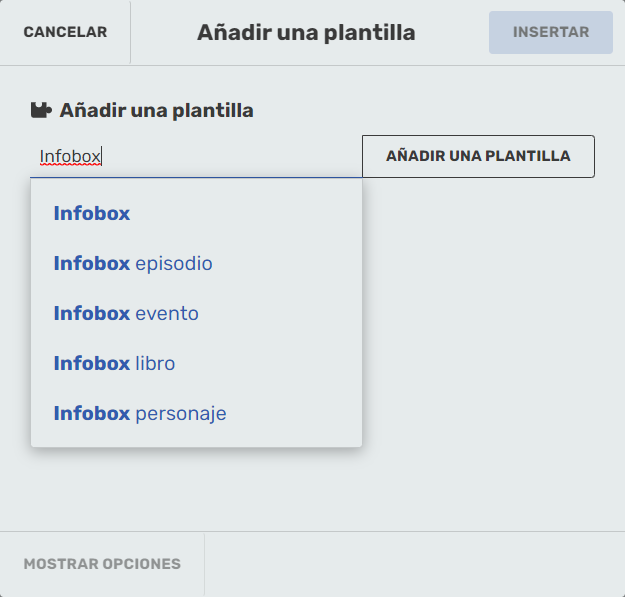Select Infobox libro in the list
Screen dimensions: 625x597
(114, 364)
